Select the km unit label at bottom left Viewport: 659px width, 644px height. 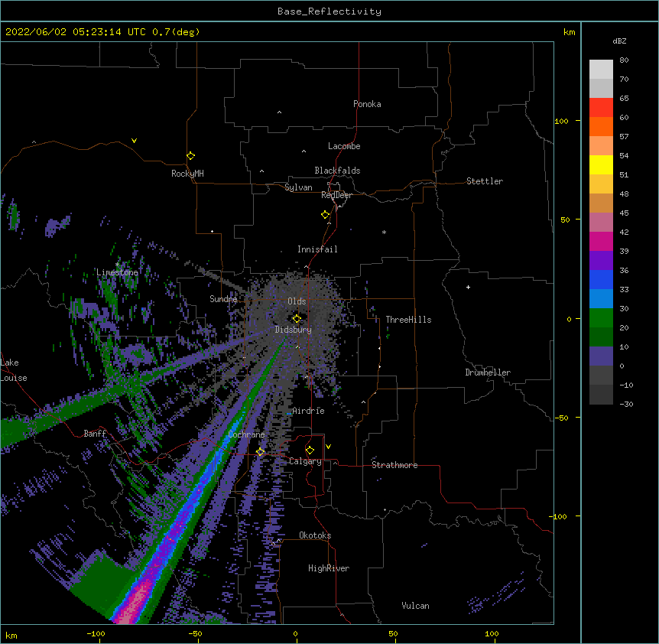tap(11, 636)
